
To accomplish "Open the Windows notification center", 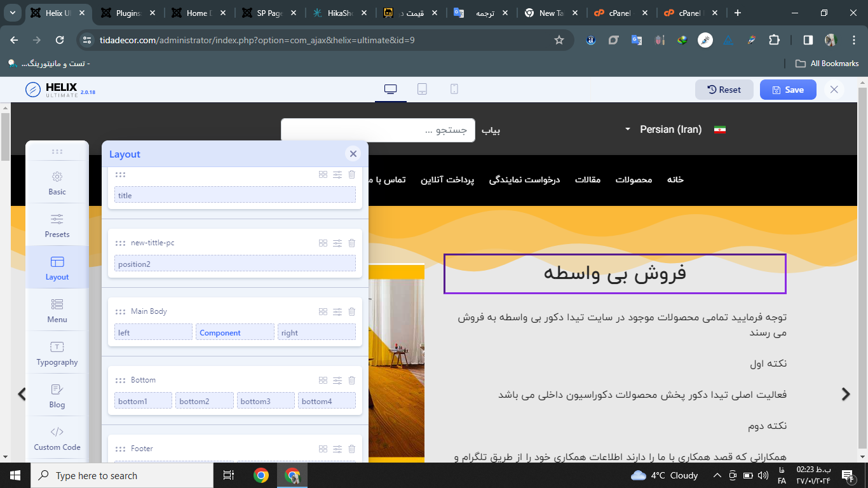I will point(847,475).
